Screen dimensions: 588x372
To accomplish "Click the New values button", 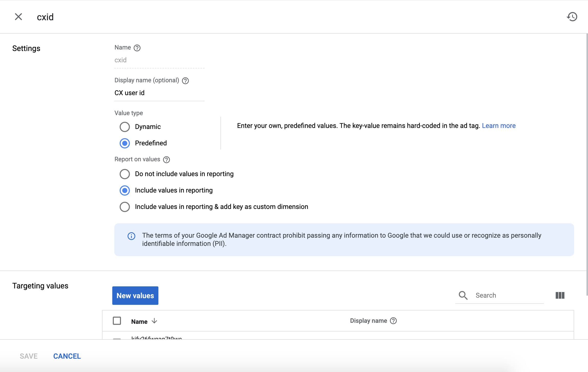I will [x=135, y=296].
